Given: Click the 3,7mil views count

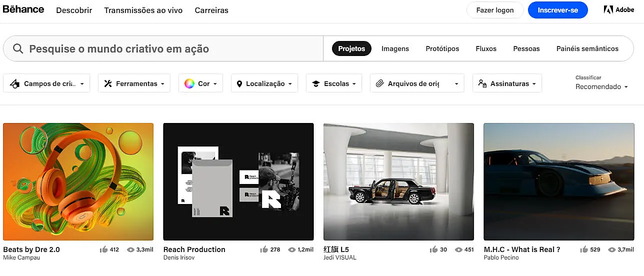Looking at the screenshot, I should coord(626,249).
